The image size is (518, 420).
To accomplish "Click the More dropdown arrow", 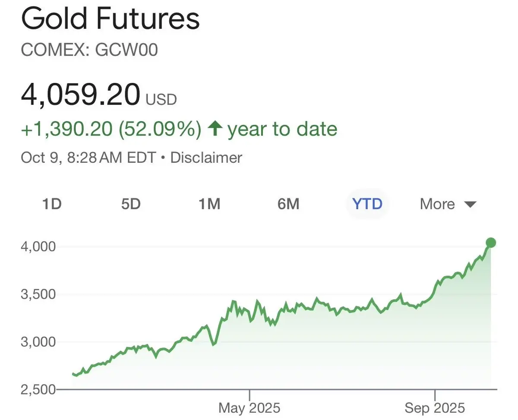I will [470, 204].
